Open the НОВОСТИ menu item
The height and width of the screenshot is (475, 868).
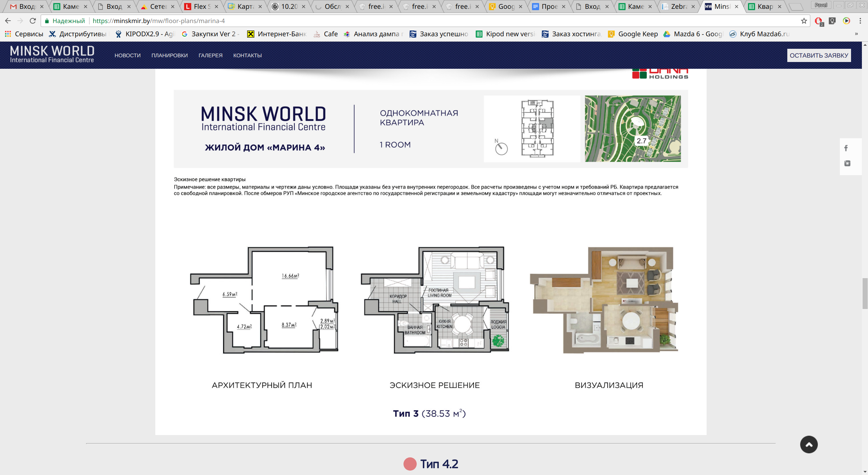pos(127,55)
